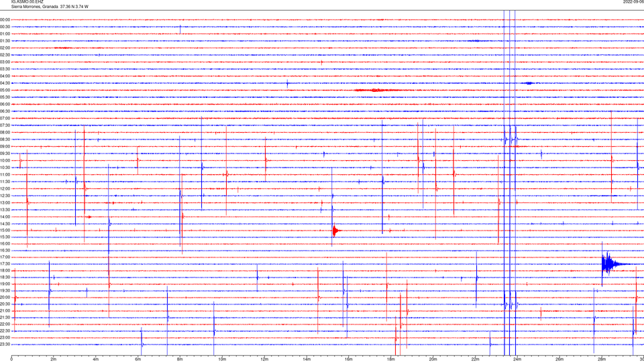Select the 23:00 trace time label
The width and height of the screenshot is (644, 362).
click(x=5, y=337)
